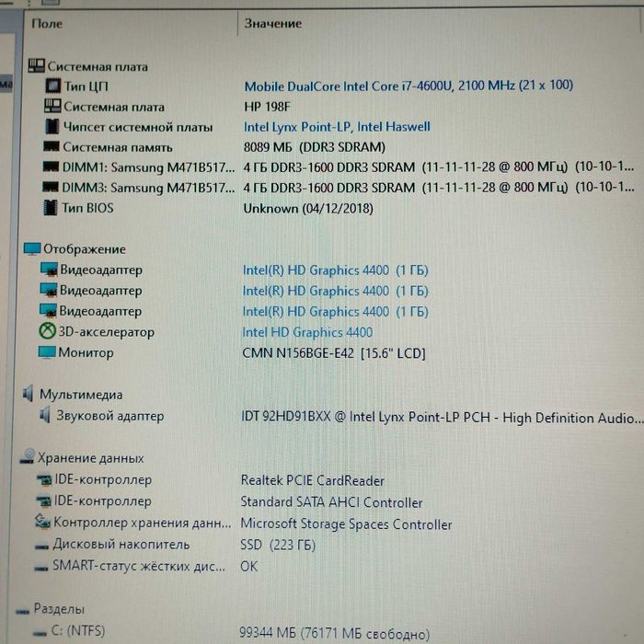This screenshot has height=644, width=644.
Task: Select the HP 198F value
Action: click(267, 107)
